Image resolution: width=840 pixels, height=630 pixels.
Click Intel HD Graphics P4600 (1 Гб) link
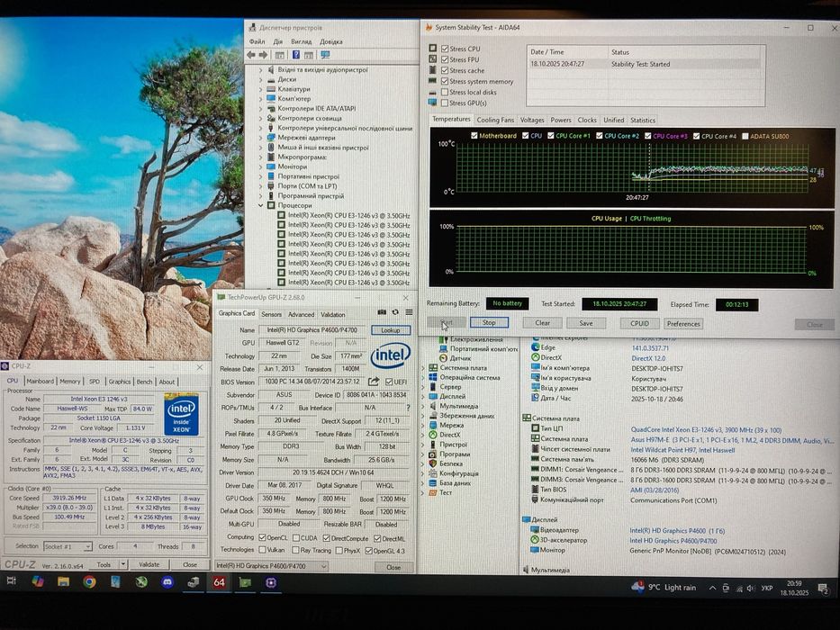tap(677, 531)
